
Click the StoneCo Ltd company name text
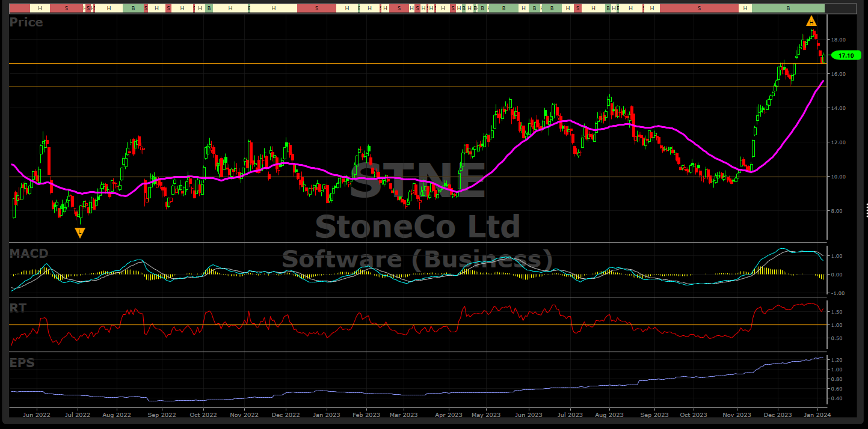click(417, 227)
